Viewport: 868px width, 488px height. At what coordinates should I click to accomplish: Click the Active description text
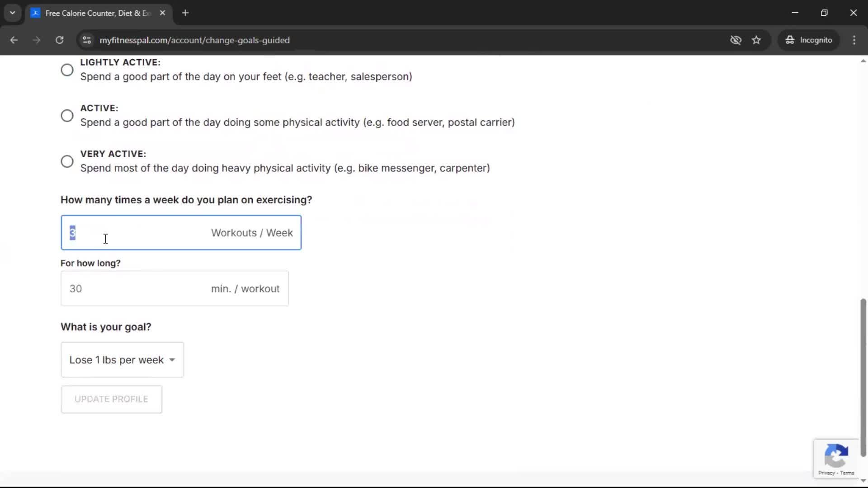click(297, 122)
